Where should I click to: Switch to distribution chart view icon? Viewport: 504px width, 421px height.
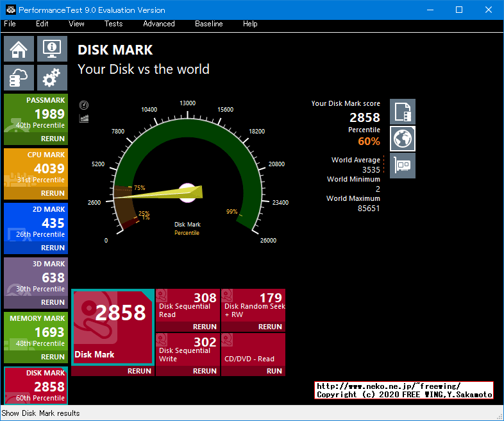point(84,118)
